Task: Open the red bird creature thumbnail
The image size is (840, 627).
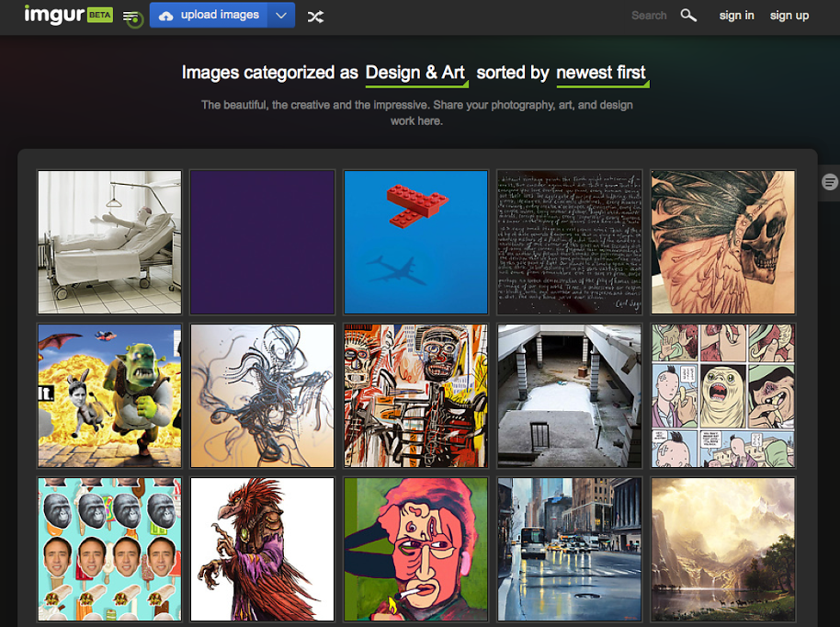Action: click(263, 549)
